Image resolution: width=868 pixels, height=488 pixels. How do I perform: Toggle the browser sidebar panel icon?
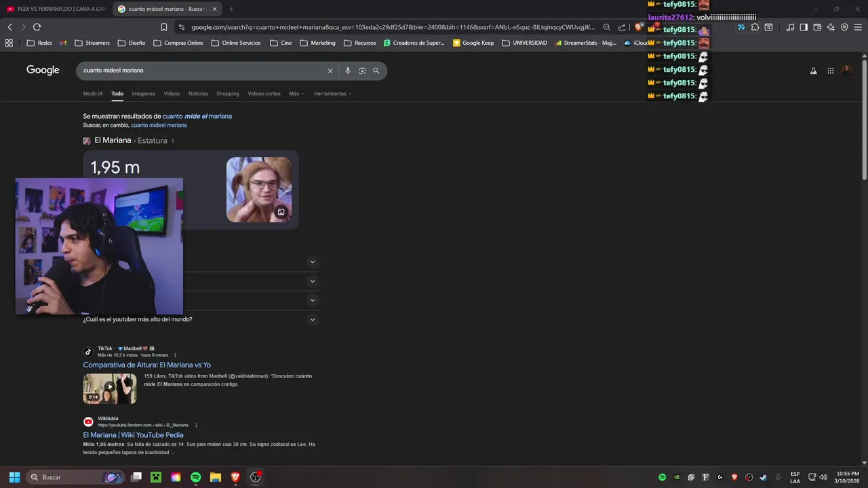pos(804,27)
